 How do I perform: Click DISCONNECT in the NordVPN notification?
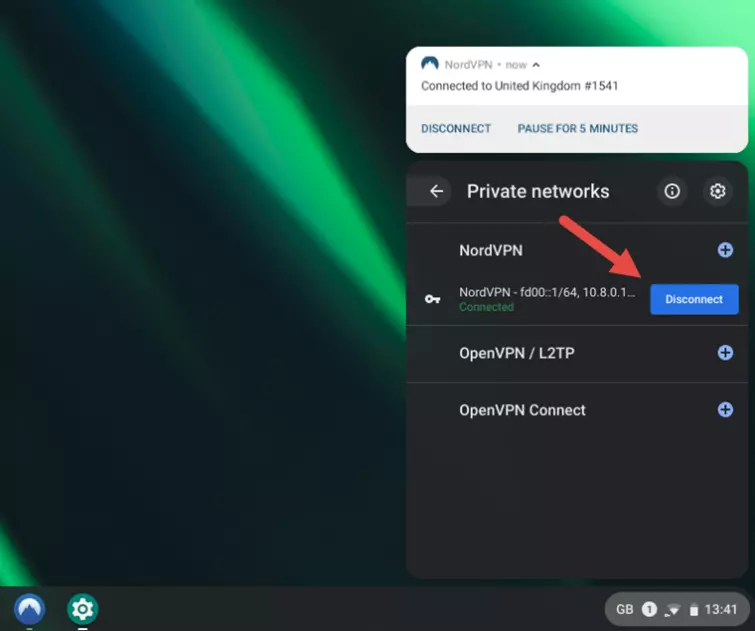click(456, 129)
